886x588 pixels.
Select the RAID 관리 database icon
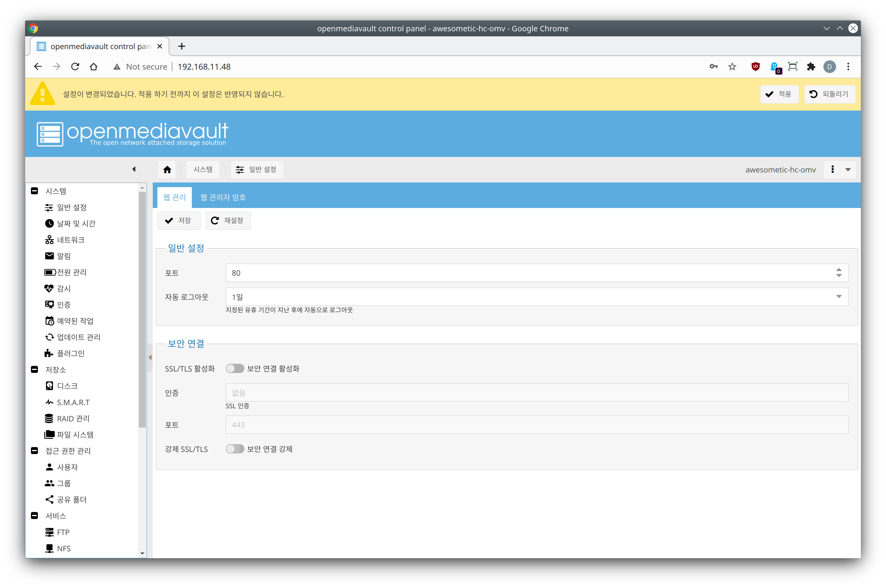49,419
